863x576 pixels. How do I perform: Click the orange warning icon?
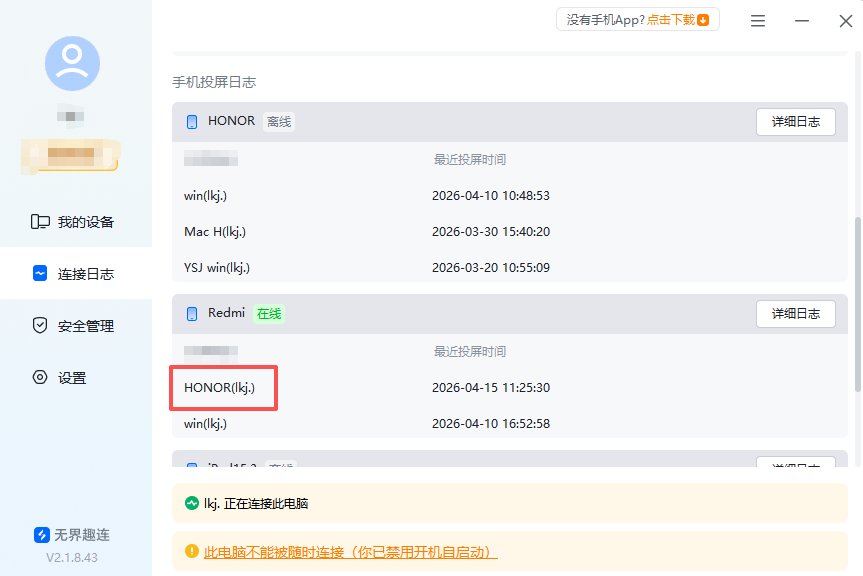point(192,552)
